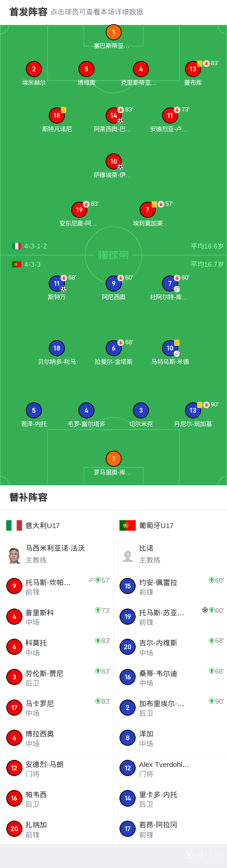
Task: Select substitute 约安-佩雷拉 number 15 row
Action: 170,586
